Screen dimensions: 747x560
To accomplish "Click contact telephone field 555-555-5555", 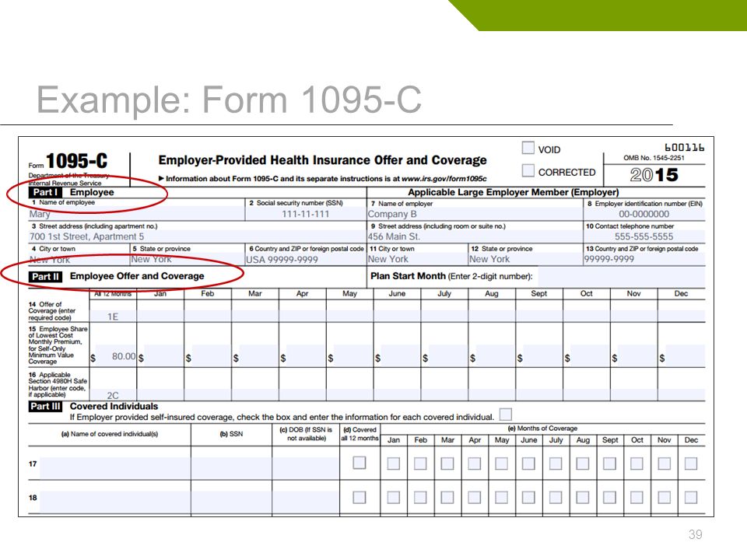I will tap(644, 236).
